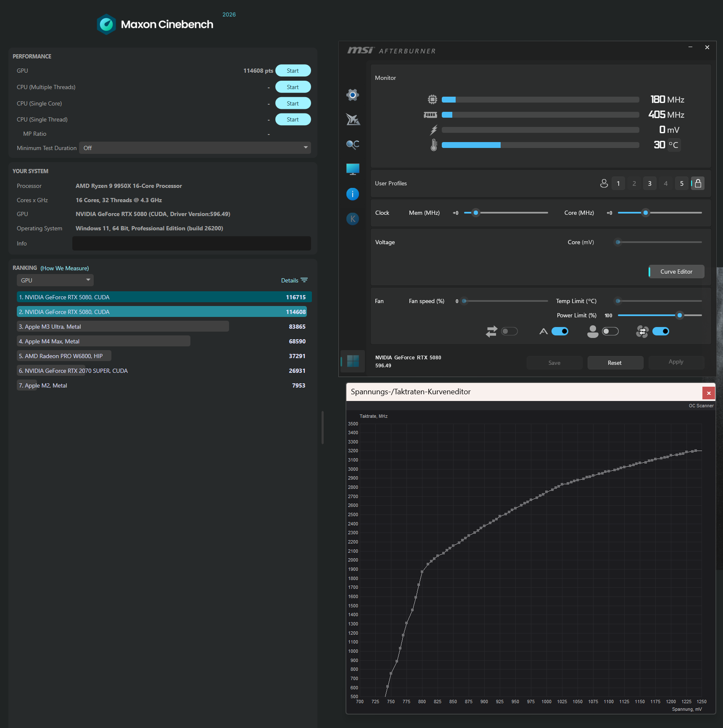This screenshot has width=723, height=728.
Task: Disable the auto fan toggle beside A
Action: [560, 332]
